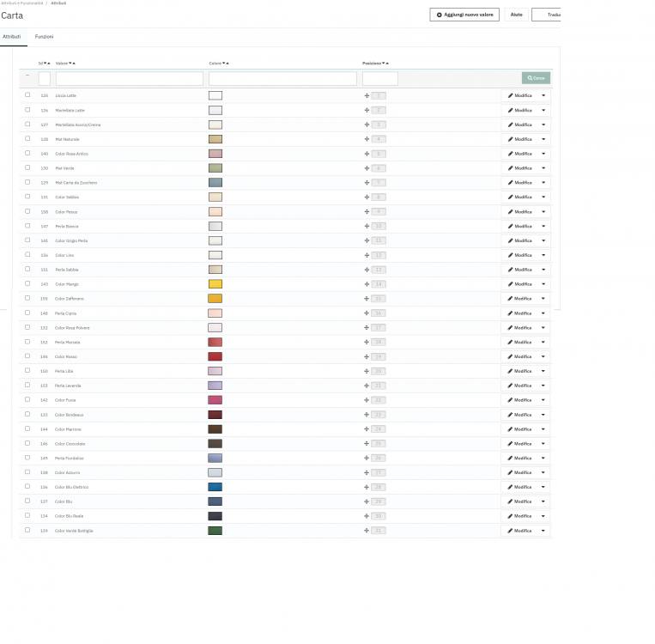655x644 pixels.
Task: Click the descending sort arrow of Id column
Action: 45,63
